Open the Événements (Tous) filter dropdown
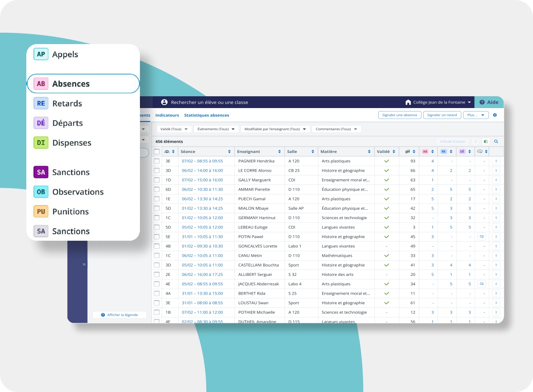 (216, 129)
